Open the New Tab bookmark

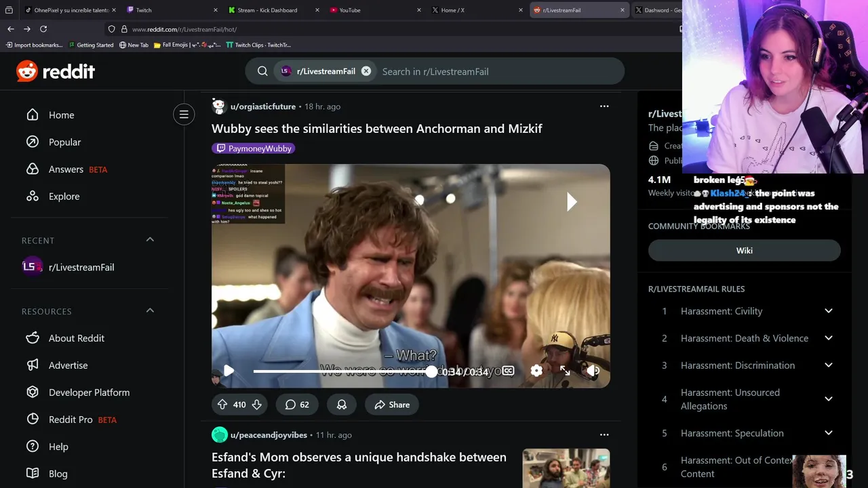point(134,45)
